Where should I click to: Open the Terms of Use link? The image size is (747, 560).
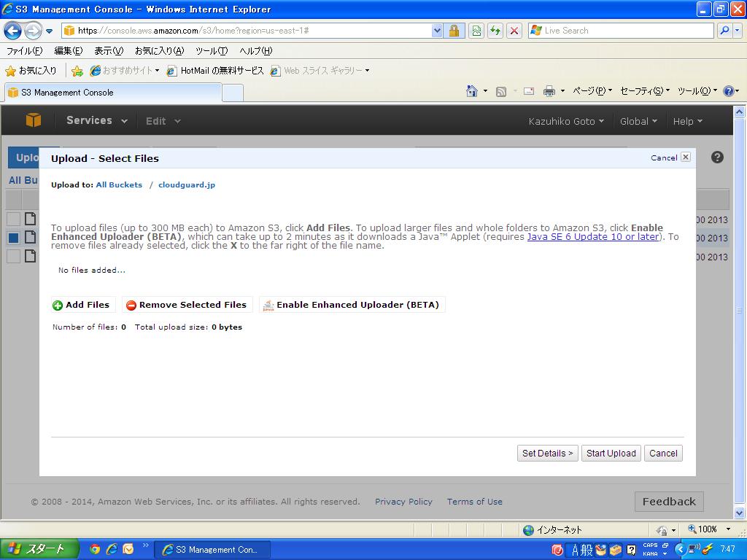(x=474, y=502)
